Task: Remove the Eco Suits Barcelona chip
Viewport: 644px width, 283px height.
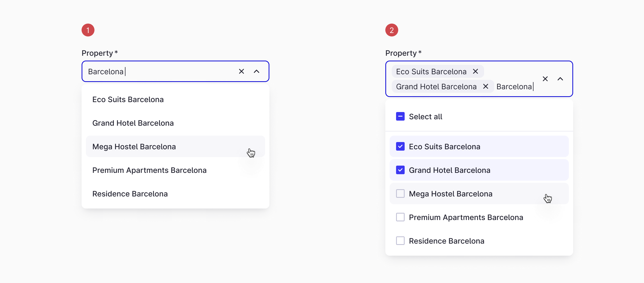Action: click(476, 71)
